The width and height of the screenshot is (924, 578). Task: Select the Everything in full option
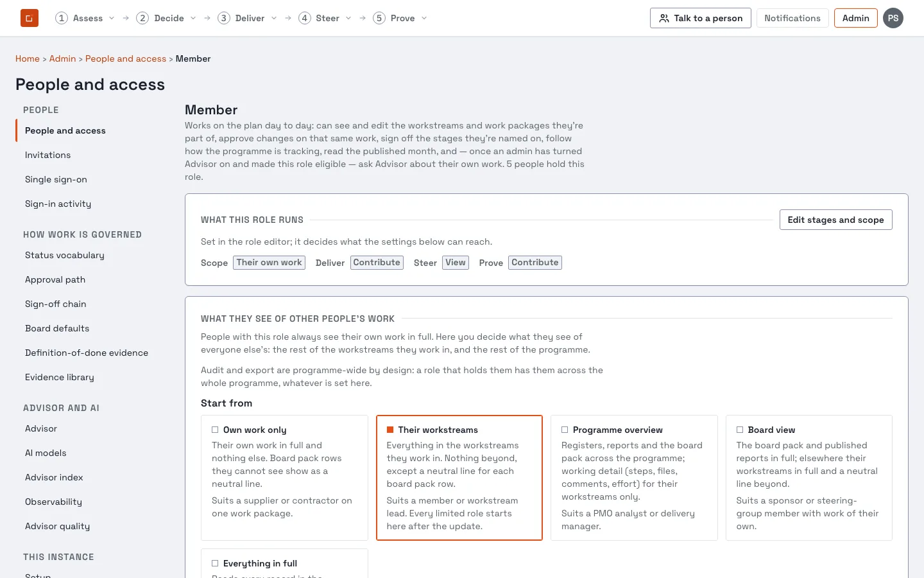pyautogui.click(x=284, y=563)
